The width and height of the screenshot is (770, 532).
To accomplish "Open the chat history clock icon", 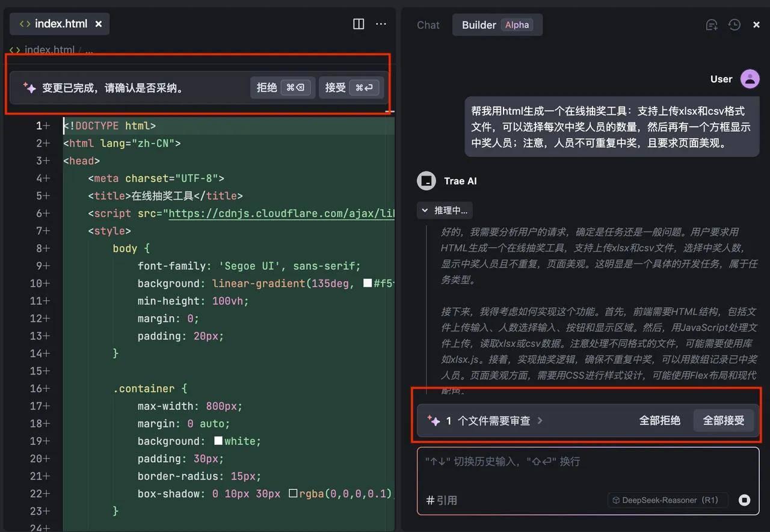I will coord(734,25).
